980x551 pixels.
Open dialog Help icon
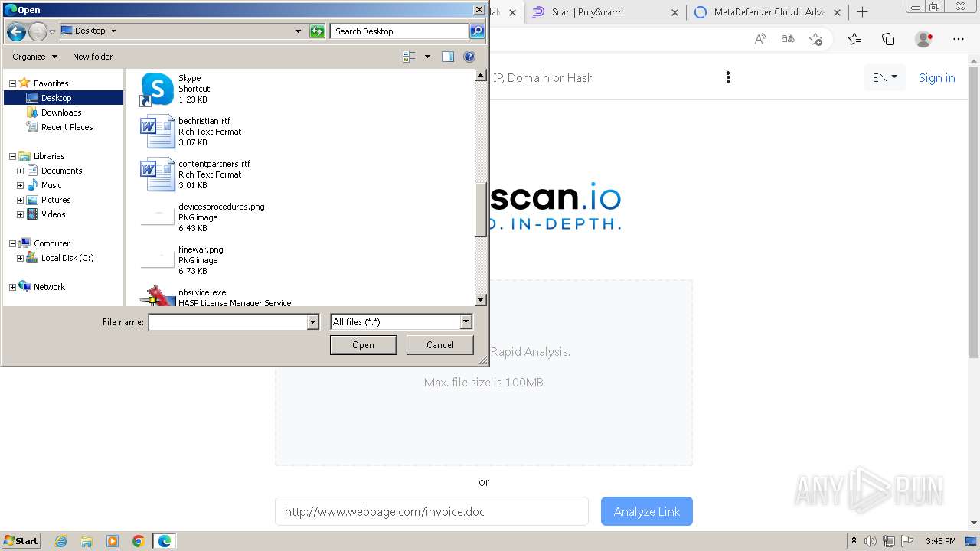pos(469,57)
